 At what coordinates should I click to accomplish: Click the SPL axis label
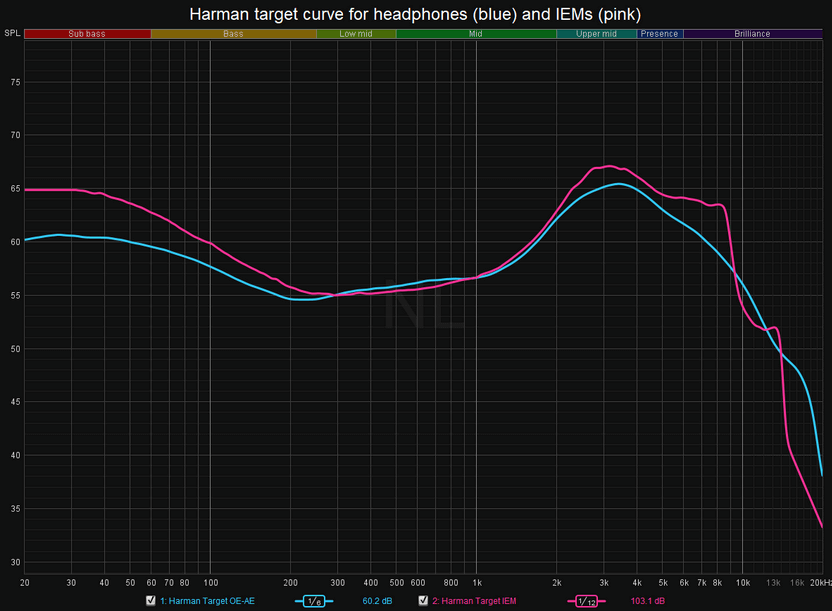[12, 33]
